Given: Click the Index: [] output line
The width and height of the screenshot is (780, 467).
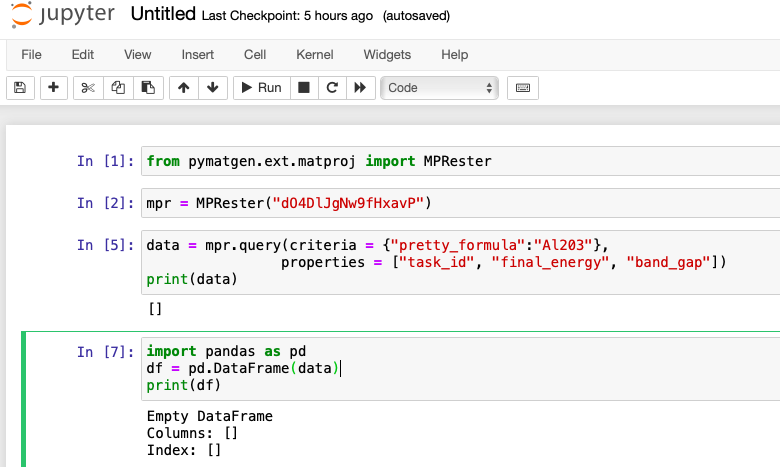Looking at the screenshot, I should click(x=184, y=450).
